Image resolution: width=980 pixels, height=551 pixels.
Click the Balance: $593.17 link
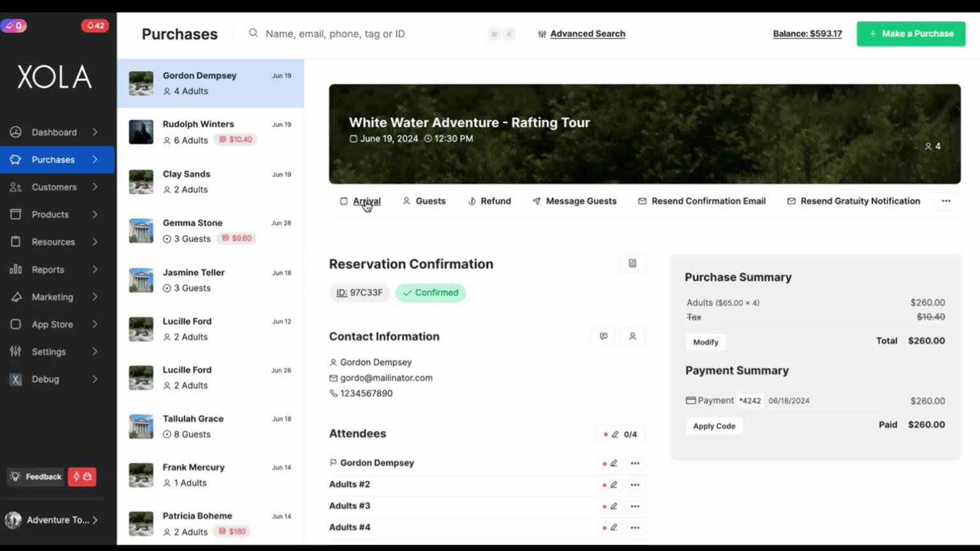[x=807, y=34]
